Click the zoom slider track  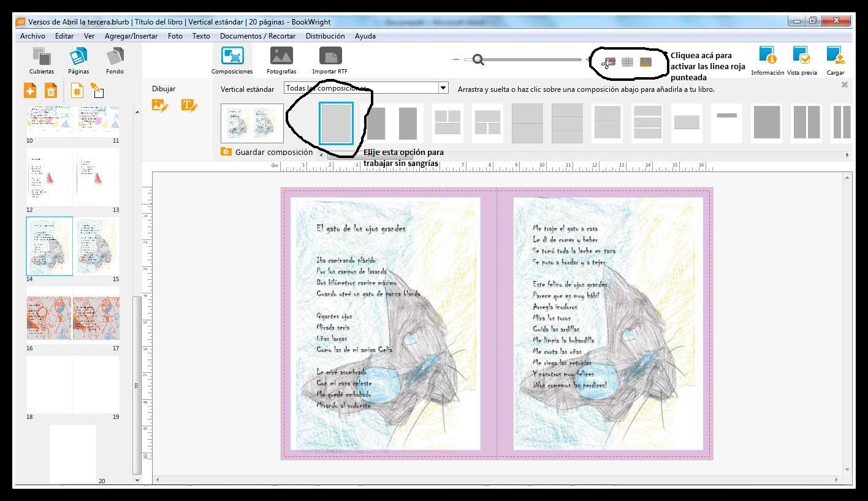pos(523,59)
